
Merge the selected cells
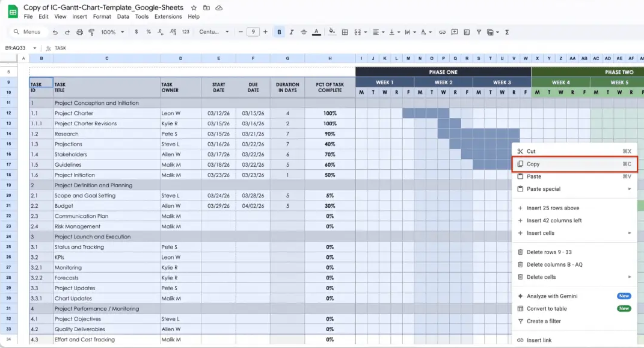pos(357,31)
